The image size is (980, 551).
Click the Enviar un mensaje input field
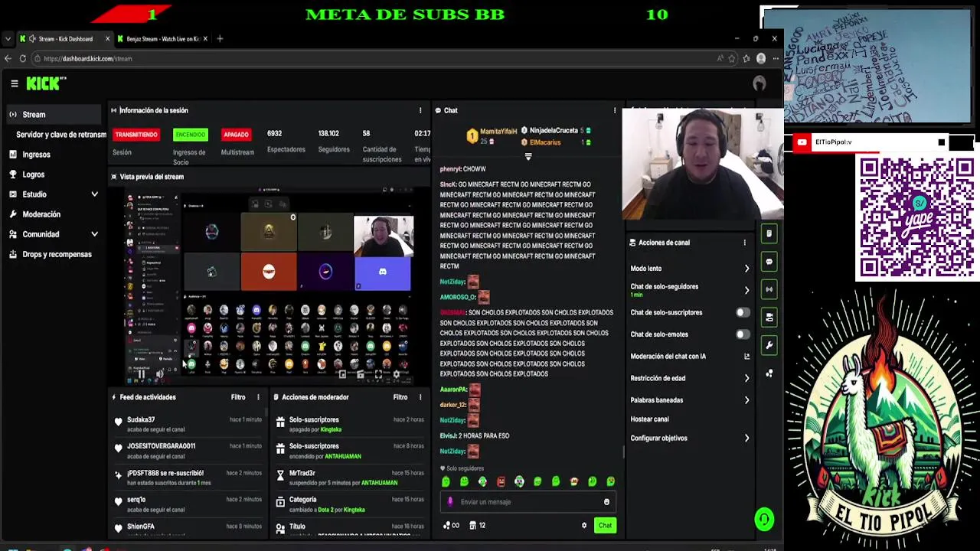tap(527, 502)
